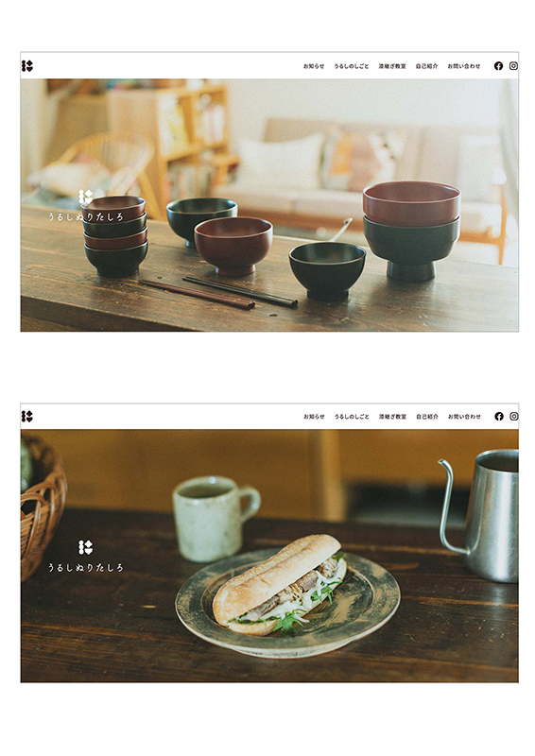Screen dimensions: 535x756
Task: Open お知らせ in the bottom navigation
Action: pyautogui.click(x=314, y=417)
